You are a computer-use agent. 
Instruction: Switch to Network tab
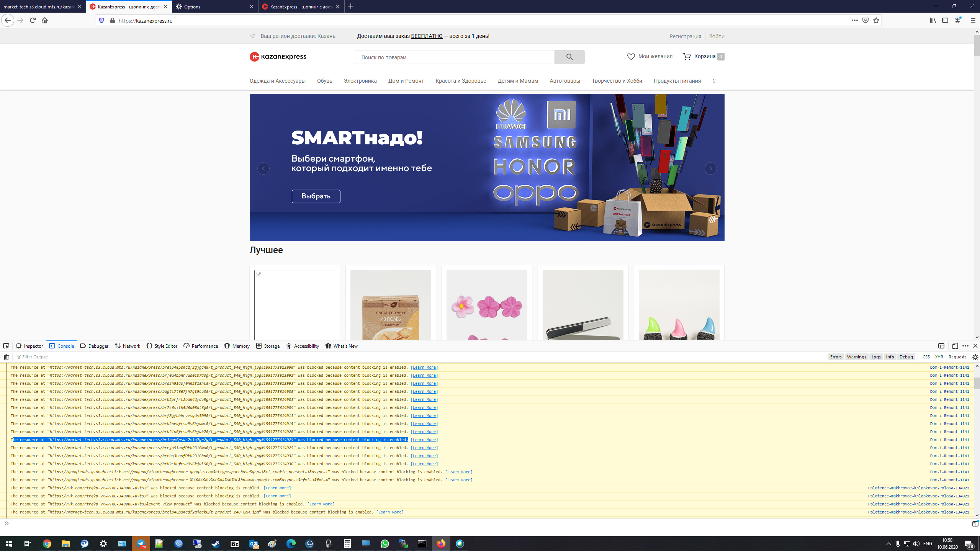click(x=127, y=346)
